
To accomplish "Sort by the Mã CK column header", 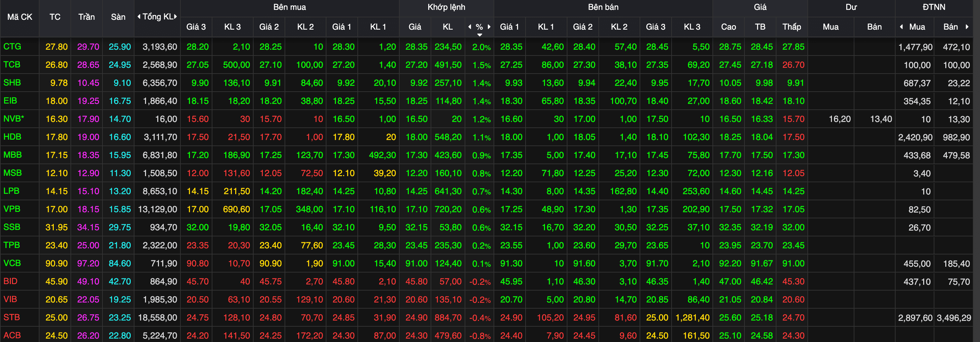I will pos(20,17).
